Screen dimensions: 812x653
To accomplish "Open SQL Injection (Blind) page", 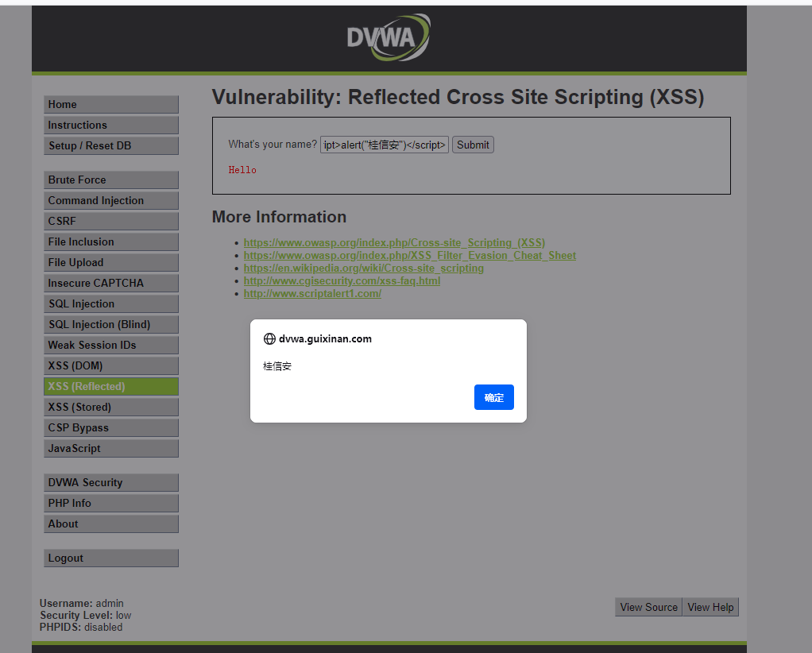I will [x=110, y=325].
